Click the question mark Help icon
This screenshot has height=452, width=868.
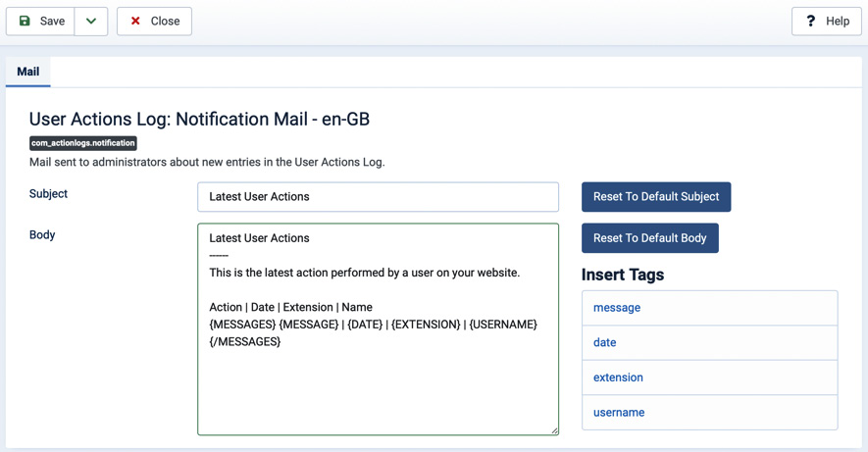click(810, 21)
